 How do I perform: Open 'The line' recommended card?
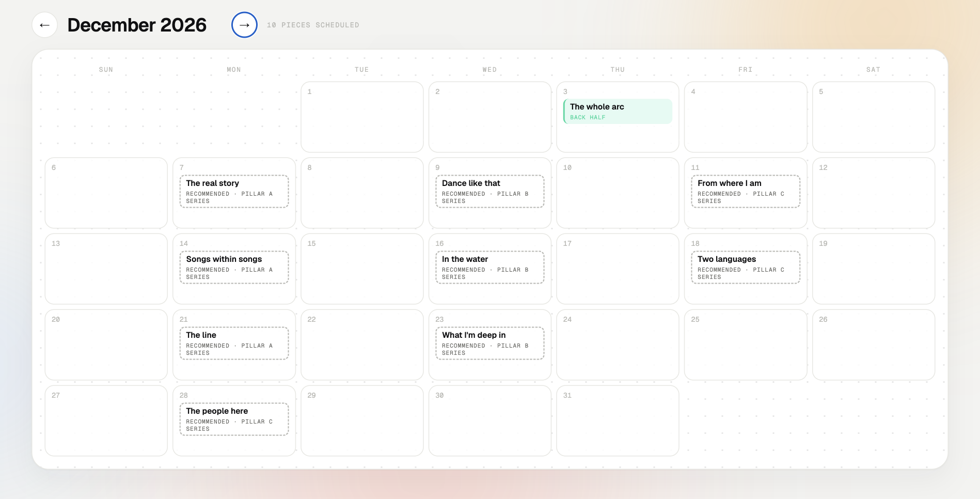click(234, 344)
